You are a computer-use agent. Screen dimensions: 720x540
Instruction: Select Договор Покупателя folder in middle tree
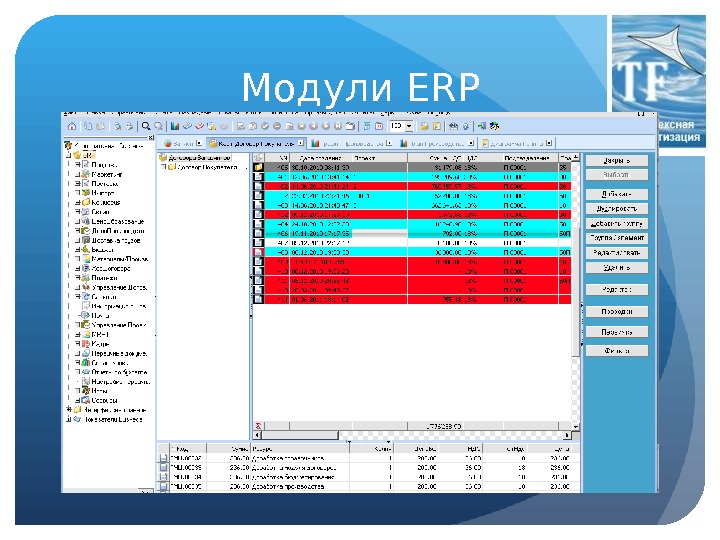[x=202, y=167]
